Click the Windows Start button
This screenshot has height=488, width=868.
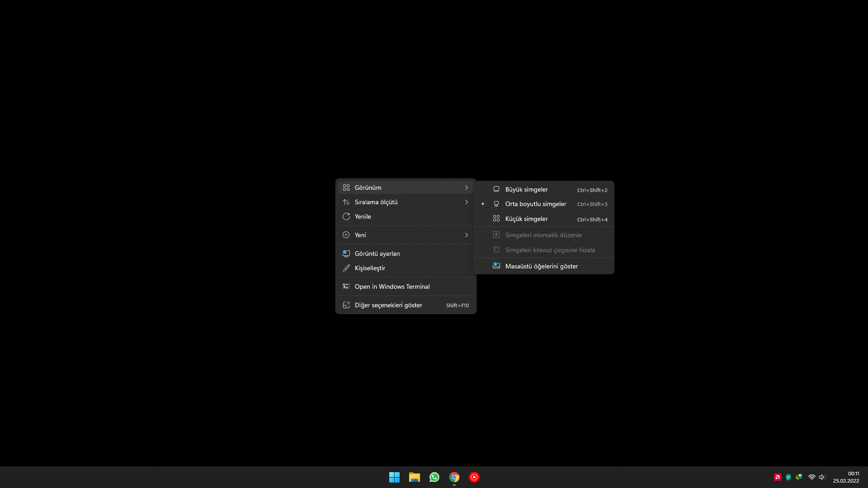(x=394, y=477)
